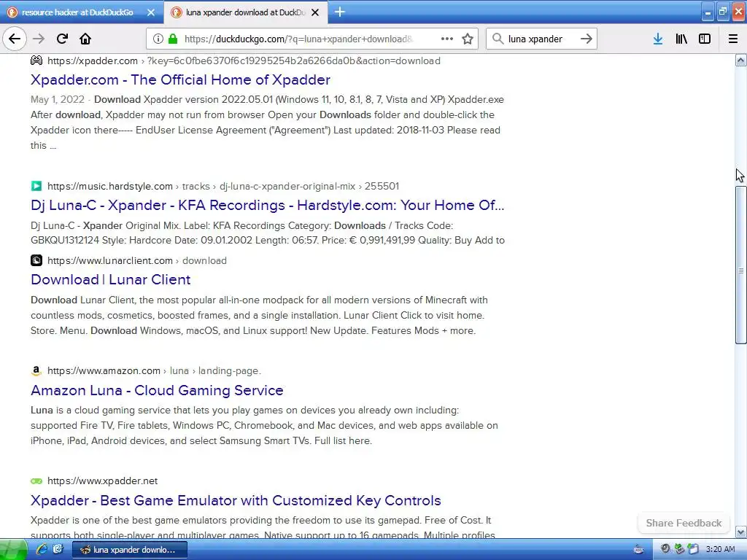Open Download Lunar Client result
This screenshot has width=747, height=560.
pos(111,279)
